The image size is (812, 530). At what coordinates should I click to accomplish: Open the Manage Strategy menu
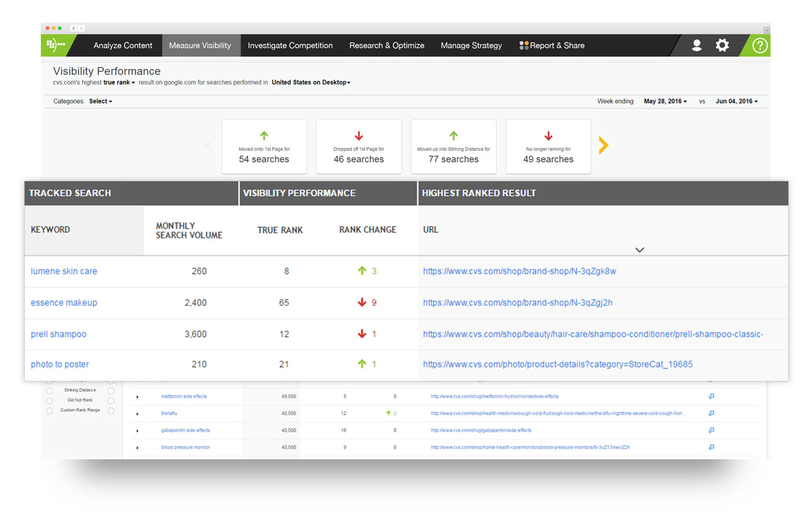(472, 45)
